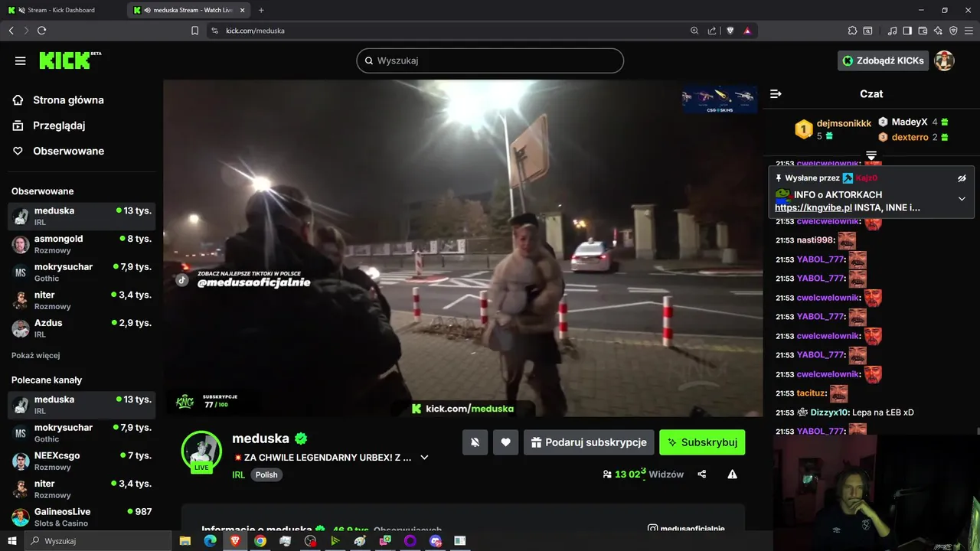The height and width of the screenshot is (551, 980).
Task: Share the stream via share icon
Action: coord(702,474)
